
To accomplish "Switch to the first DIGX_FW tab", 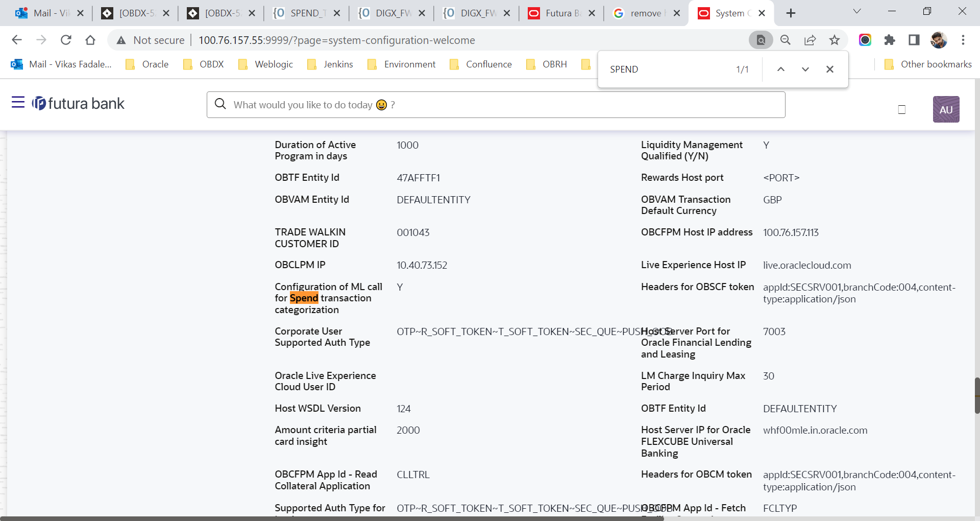I will pos(391,13).
